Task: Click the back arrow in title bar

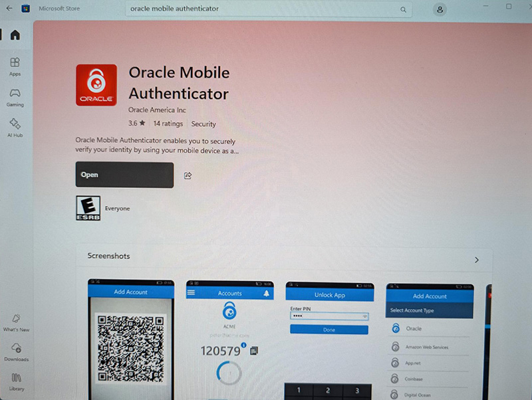Action: pyautogui.click(x=9, y=8)
